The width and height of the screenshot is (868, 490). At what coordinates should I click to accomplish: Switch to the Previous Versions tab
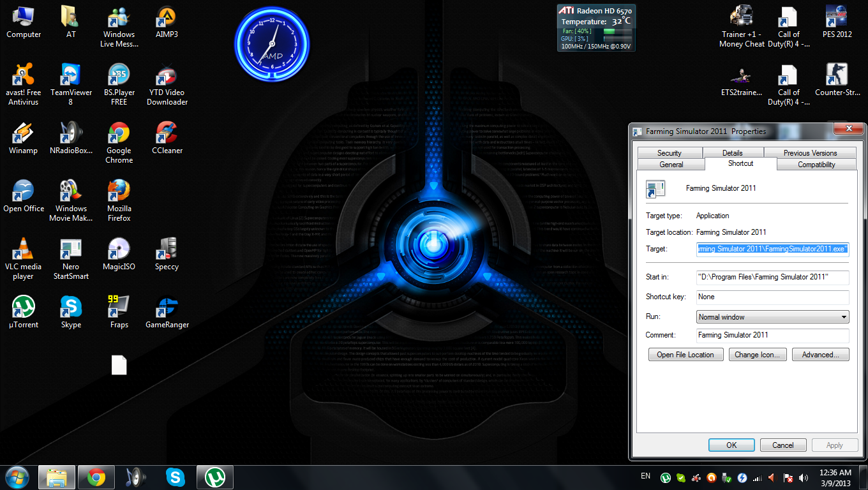810,153
